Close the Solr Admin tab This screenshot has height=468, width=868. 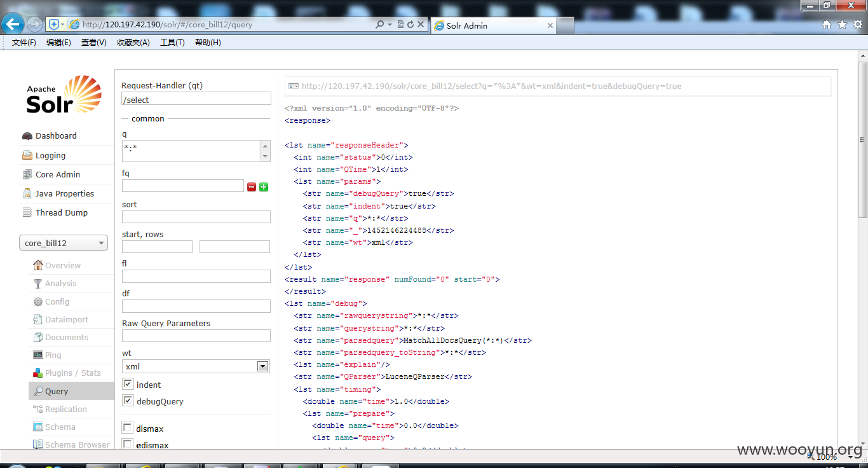(x=550, y=25)
